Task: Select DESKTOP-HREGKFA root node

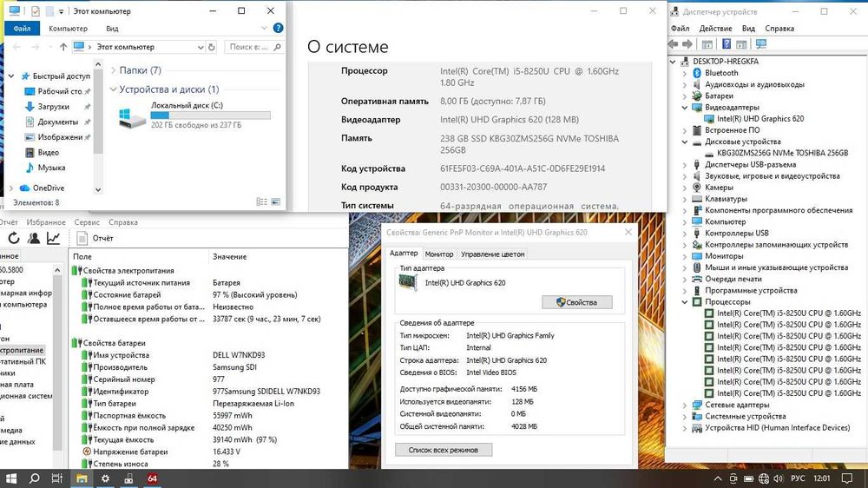Action: (725, 62)
